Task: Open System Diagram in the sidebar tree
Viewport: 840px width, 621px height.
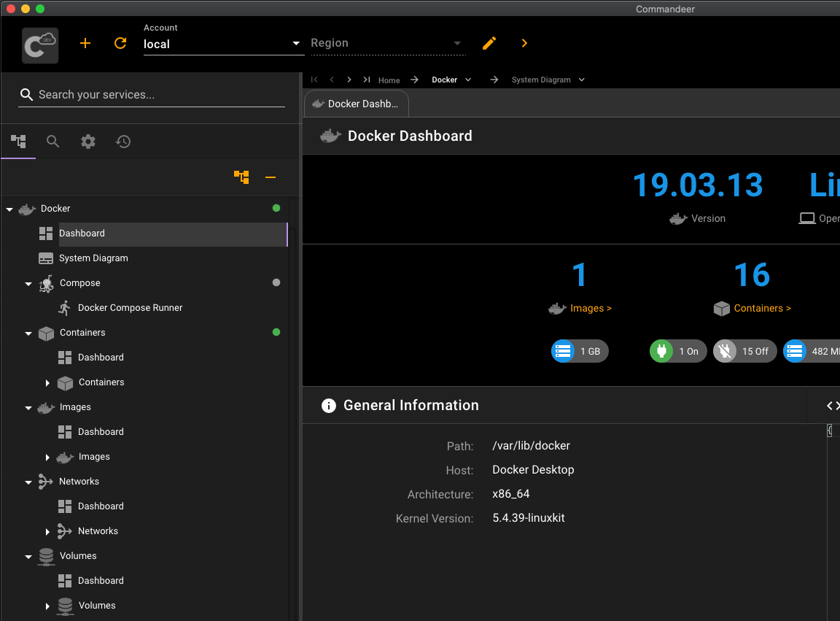Action: (93, 258)
